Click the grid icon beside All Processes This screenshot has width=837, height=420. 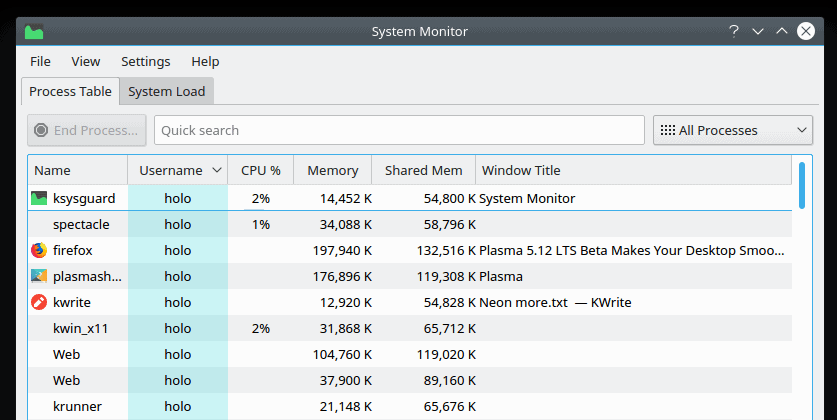click(668, 130)
